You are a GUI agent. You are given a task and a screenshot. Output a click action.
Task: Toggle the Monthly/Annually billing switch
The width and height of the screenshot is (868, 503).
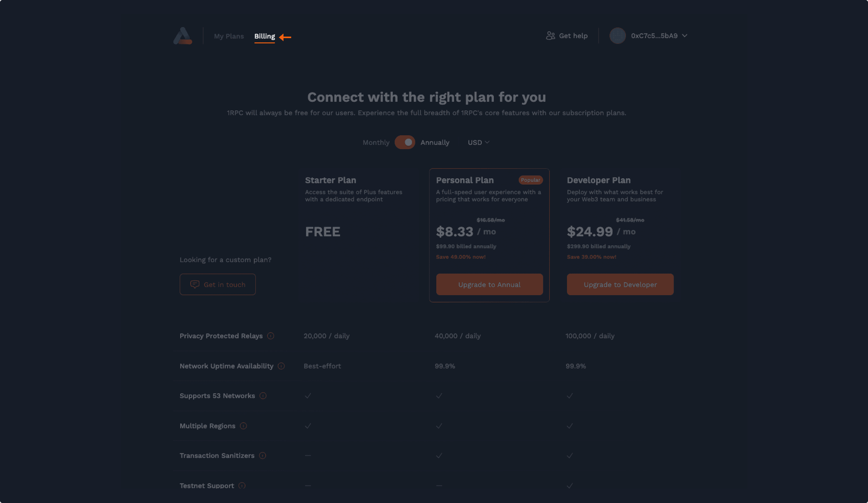[x=405, y=142]
